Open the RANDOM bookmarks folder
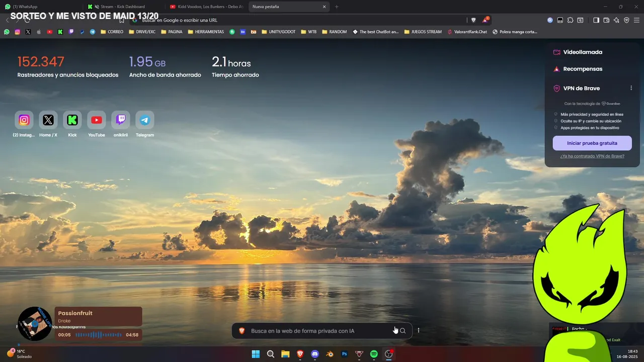The width and height of the screenshot is (644, 362). click(334, 32)
